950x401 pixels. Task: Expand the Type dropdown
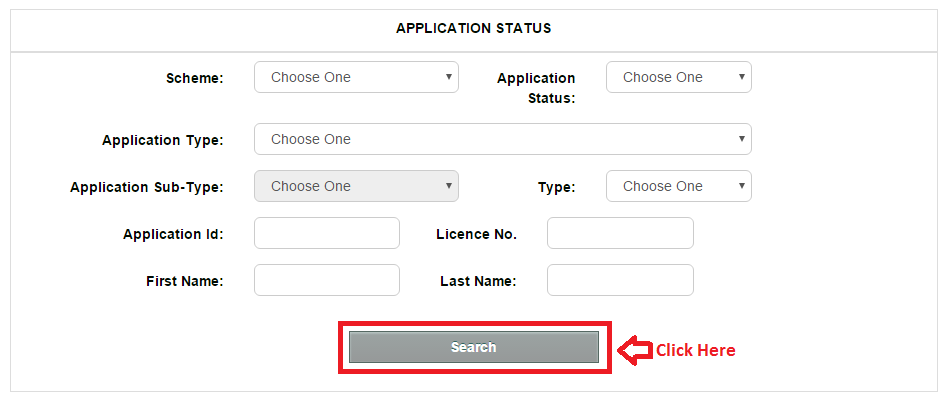[x=679, y=186]
